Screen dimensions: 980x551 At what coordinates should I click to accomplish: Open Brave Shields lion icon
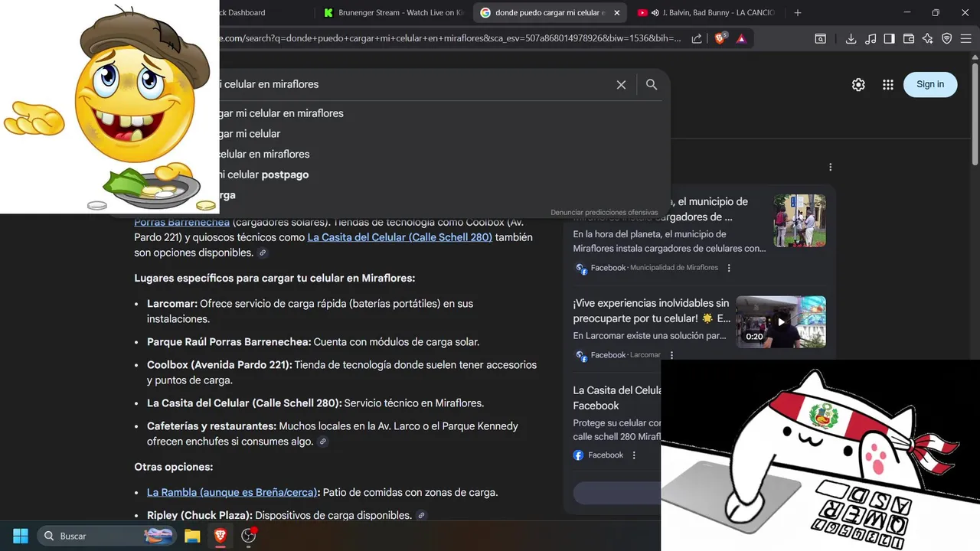tap(720, 38)
